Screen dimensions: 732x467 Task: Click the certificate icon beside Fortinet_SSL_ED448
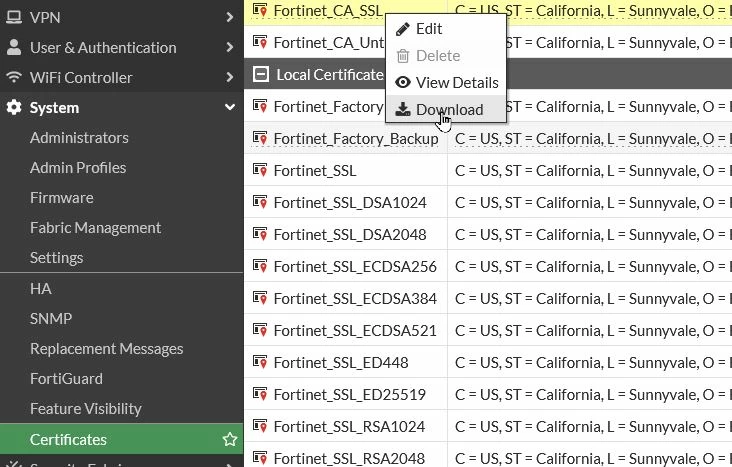(260, 362)
